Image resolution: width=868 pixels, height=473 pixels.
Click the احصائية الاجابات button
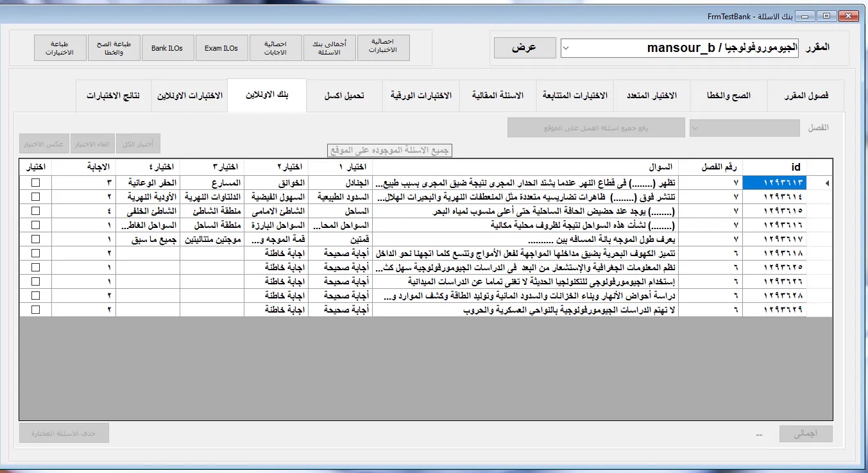[275, 47]
